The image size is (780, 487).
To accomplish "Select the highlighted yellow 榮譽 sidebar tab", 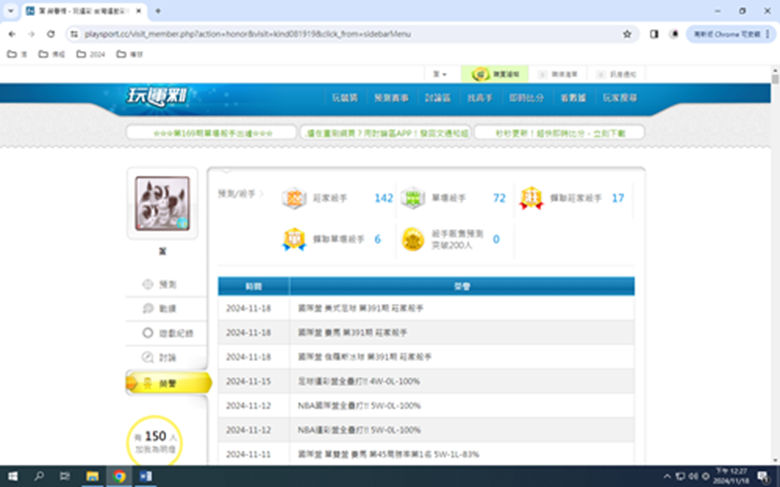I will [x=168, y=382].
